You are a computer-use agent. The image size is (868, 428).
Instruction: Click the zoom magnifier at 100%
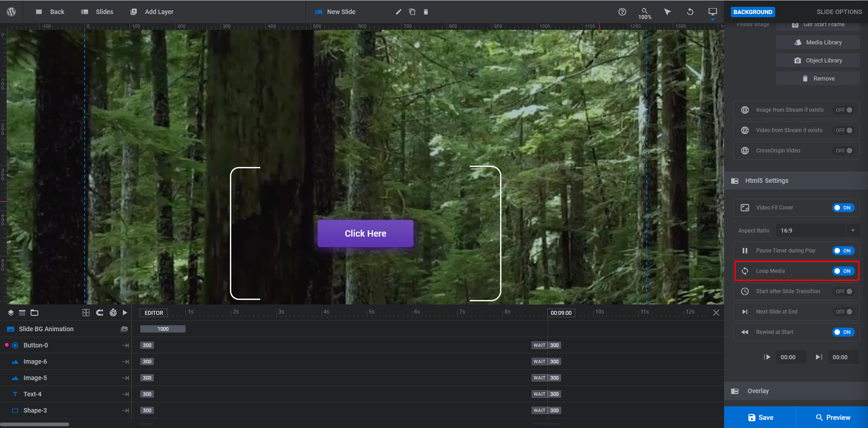(645, 13)
